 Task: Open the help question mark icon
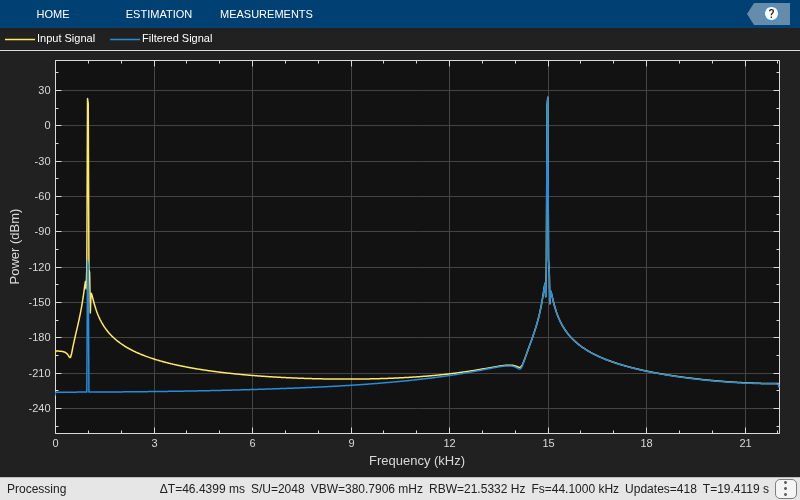771,14
